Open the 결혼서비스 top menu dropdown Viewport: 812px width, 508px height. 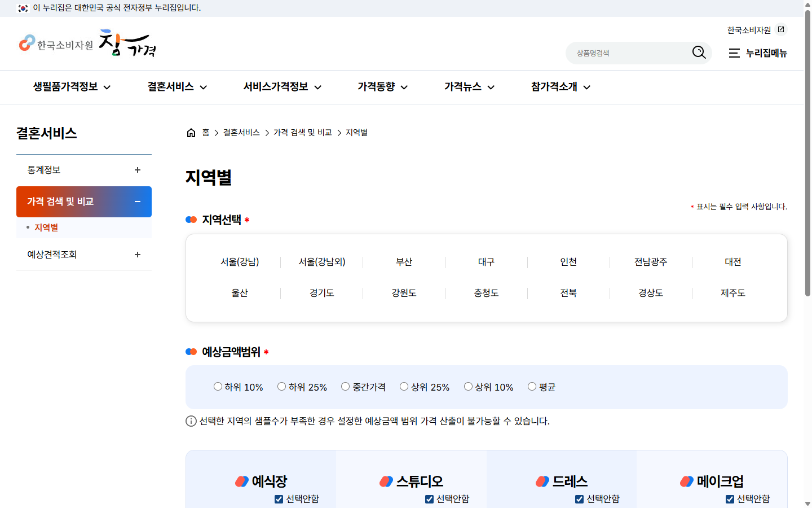(x=177, y=87)
